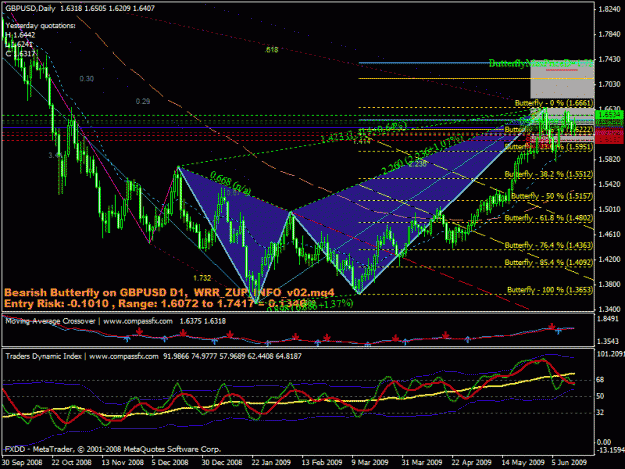625x469 pixels.
Task: Select the green ButterflyMaxPriceD label
Action: (x=541, y=63)
